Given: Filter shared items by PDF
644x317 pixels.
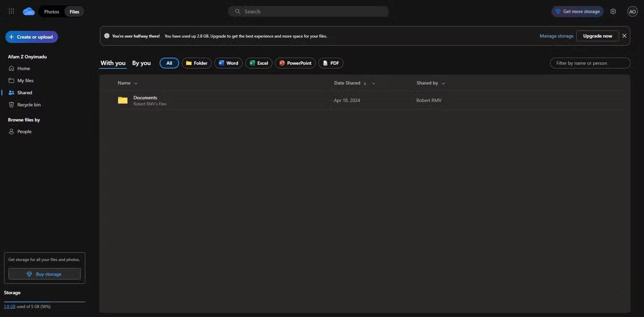Looking at the screenshot, I should click(331, 63).
